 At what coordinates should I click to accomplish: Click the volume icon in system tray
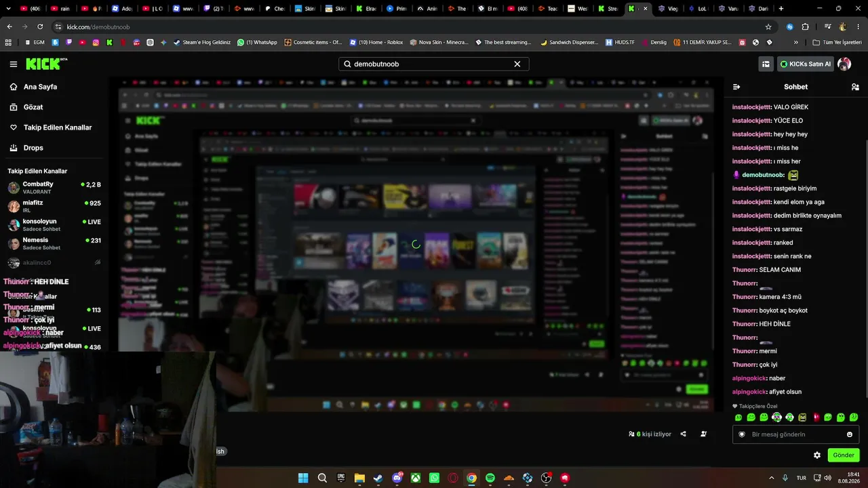coord(827,478)
